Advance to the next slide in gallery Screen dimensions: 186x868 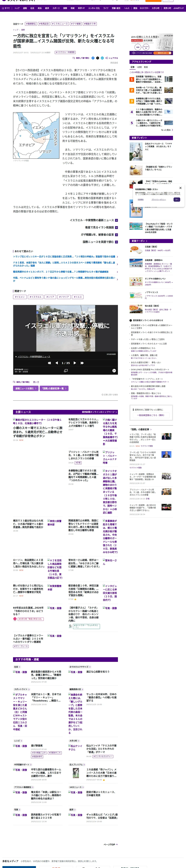click(75, 363)
